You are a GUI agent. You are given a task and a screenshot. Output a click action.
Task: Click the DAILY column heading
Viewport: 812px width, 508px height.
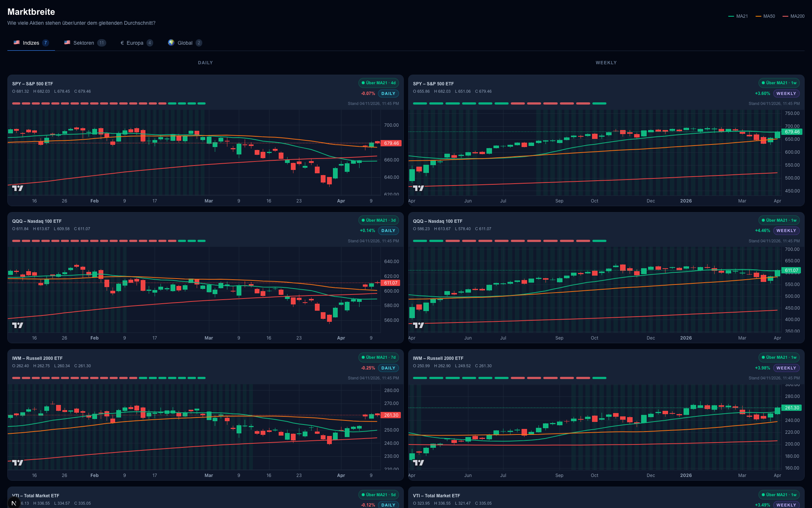(205, 63)
